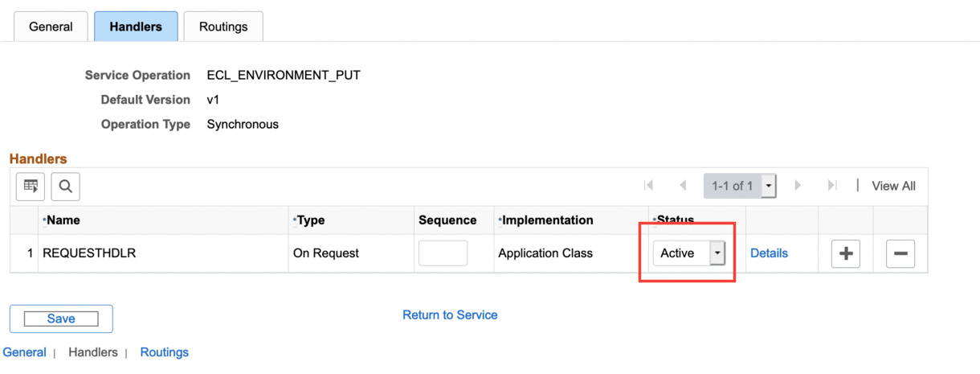The height and width of the screenshot is (374, 980).
Task: Click the next row arrow icon
Action: click(x=798, y=186)
